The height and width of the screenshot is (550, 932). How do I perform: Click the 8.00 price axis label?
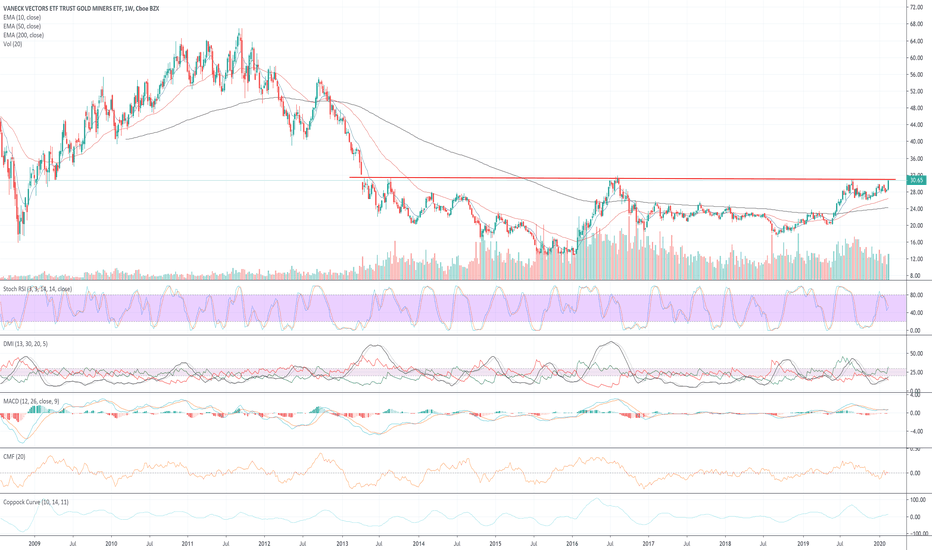(917, 276)
